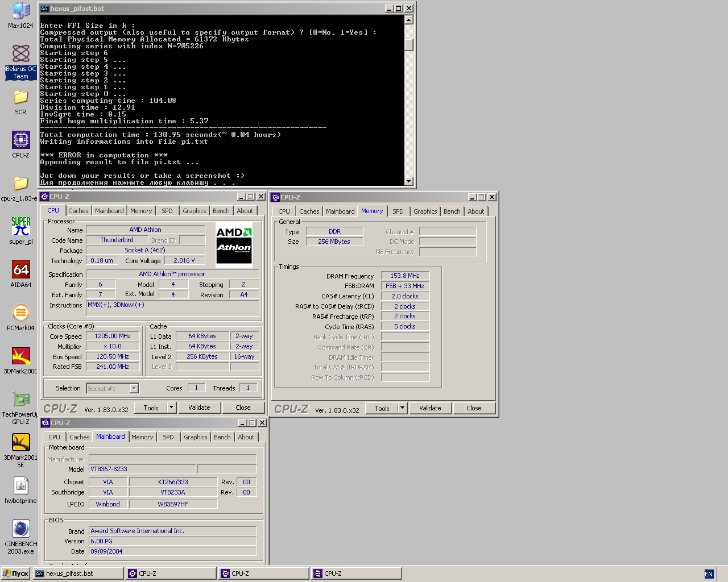Expand the Tools dropdown arrow in the CPU tab window

pyautogui.click(x=172, y=408)
